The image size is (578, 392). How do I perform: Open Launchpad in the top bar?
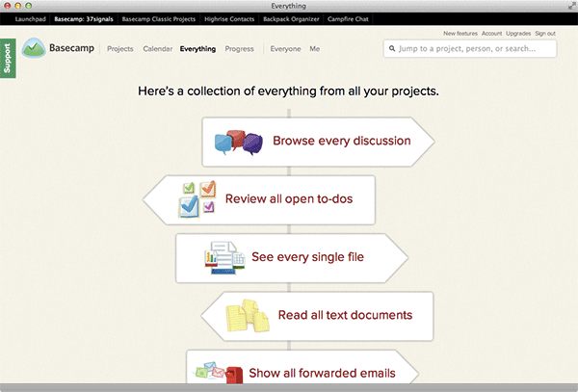[x=30, y=19]
